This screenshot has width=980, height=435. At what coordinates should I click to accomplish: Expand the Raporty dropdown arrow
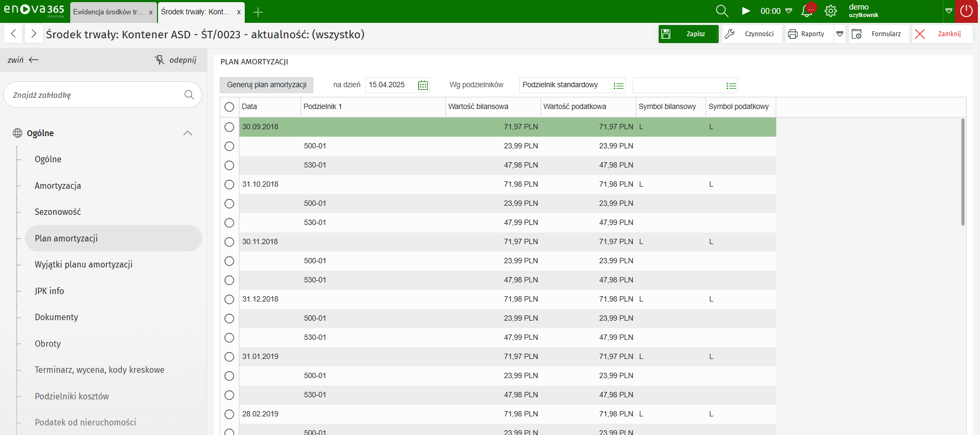click(x=840, y=34)
